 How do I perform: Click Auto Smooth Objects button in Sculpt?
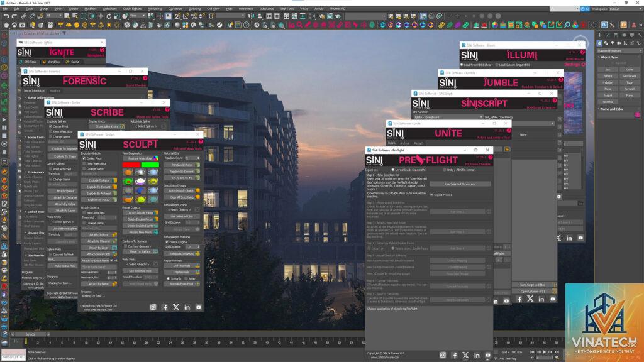182,191
